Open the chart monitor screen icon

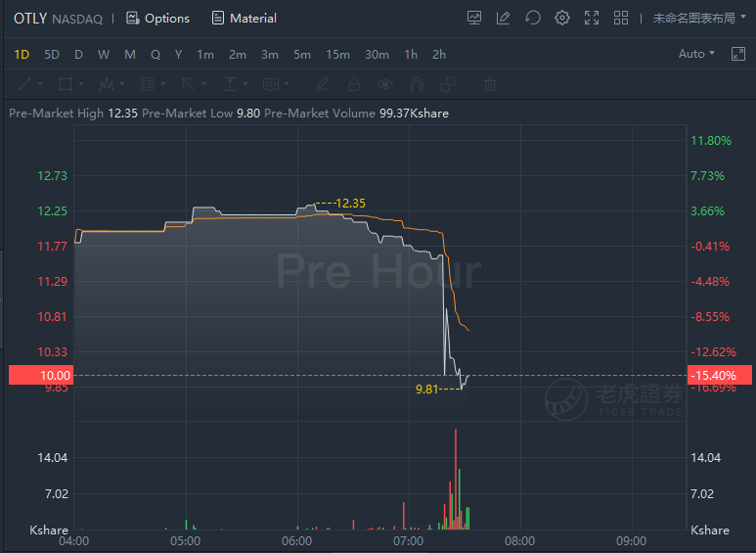coord(474,19)
